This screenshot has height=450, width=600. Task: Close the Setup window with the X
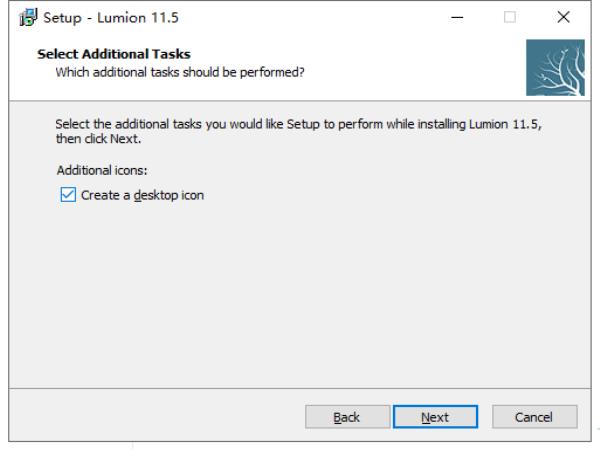pyautogui.click(x=563, y=17)
